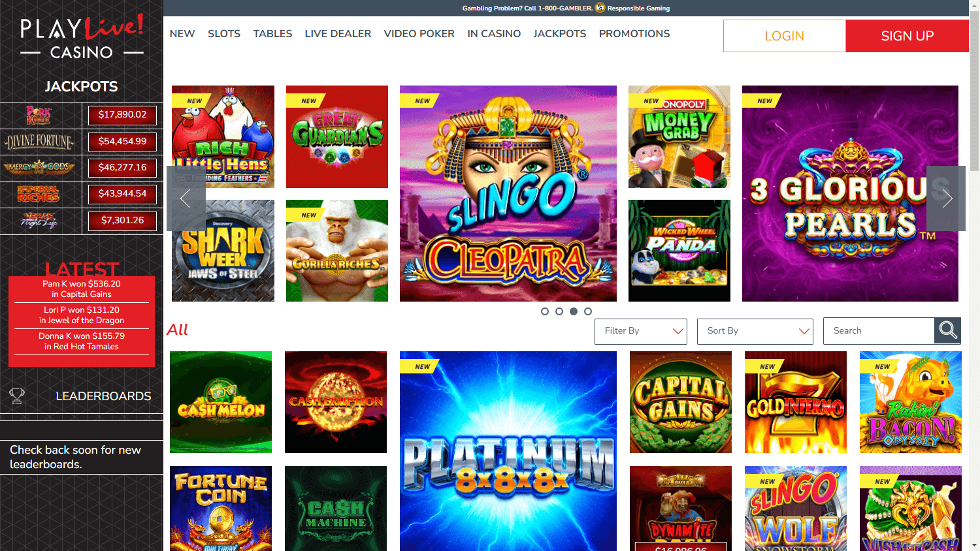Expand the Sort By dropdown
Viewport: 980px width, 551px height.
click(755, 331)
